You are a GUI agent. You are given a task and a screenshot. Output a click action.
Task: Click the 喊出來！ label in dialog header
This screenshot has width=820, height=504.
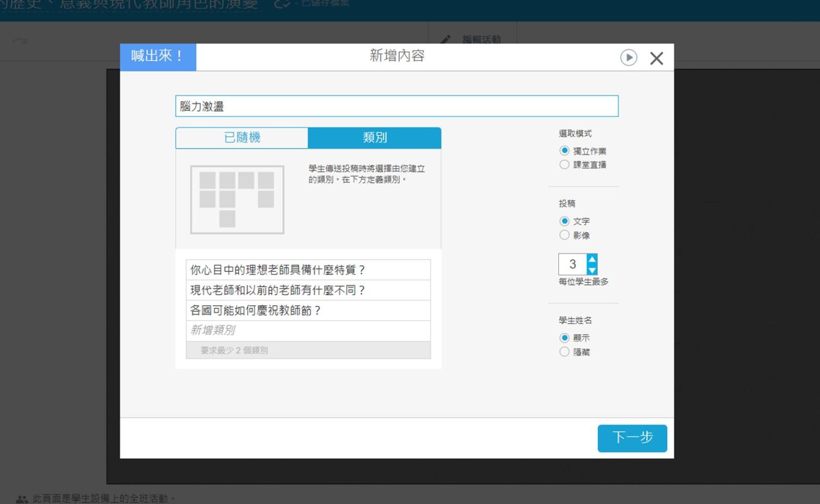tap(157, 56)
